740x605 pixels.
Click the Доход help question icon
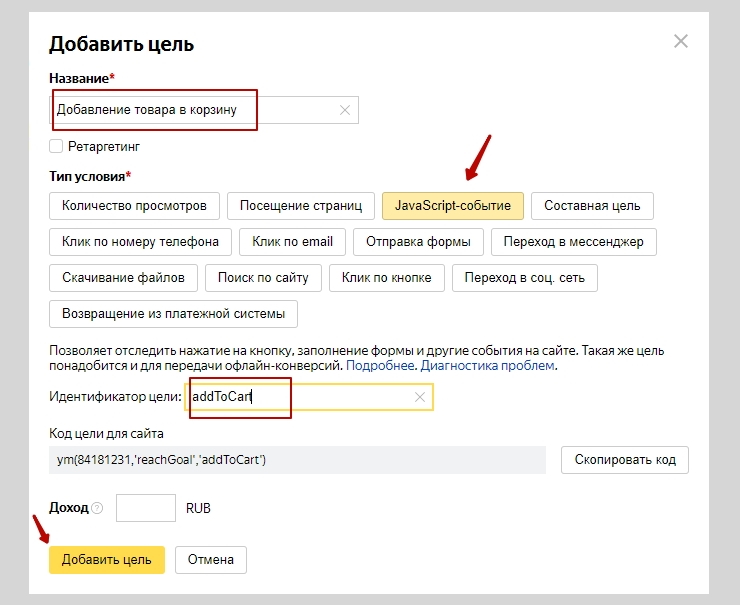coord(97,508)
